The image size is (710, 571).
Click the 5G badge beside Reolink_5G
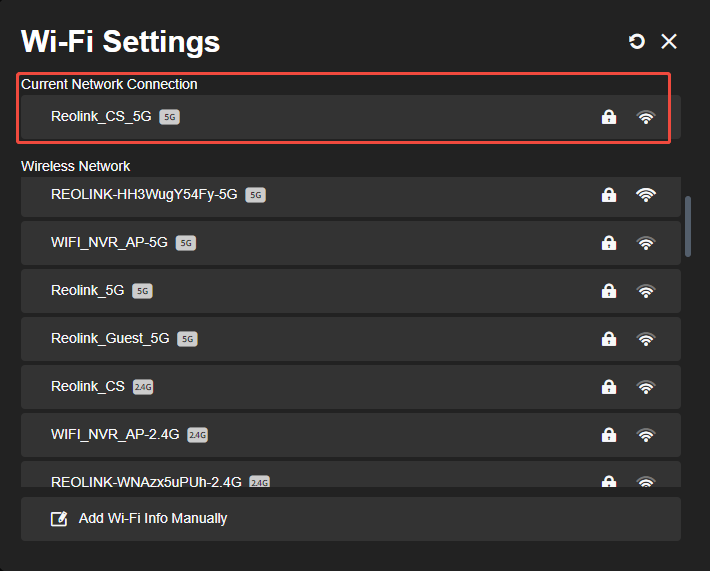click(x=142, y=291)
